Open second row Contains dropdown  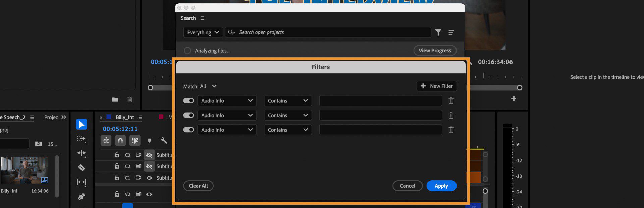click(288, 115)
